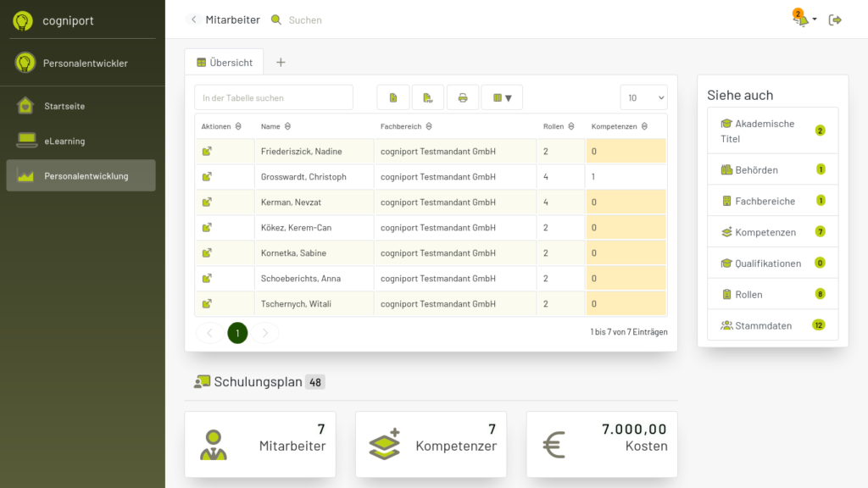
Task: Open the Kompetenzen link in Siehe auch
Action: (765, 232)
